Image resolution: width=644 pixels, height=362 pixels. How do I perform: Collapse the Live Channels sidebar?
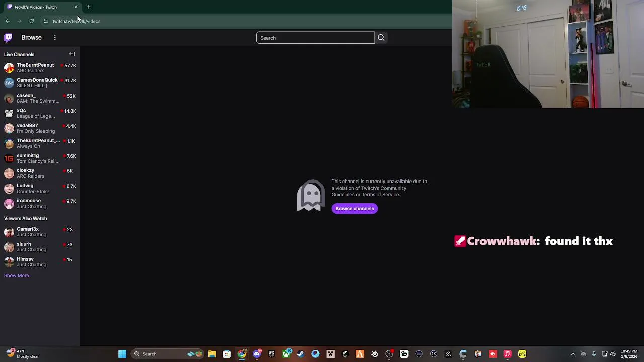tap(72, 54)
